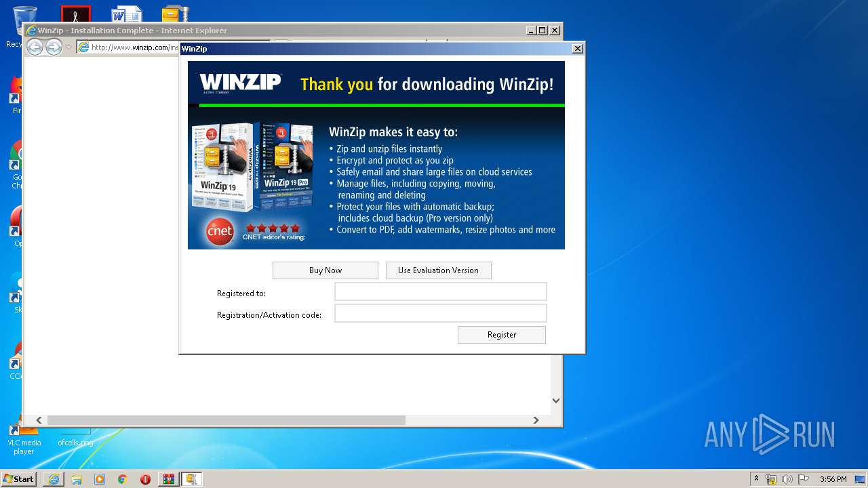Go forward in Internet Explorer
The height and width of the screenshot is (488, 868).
54,47
